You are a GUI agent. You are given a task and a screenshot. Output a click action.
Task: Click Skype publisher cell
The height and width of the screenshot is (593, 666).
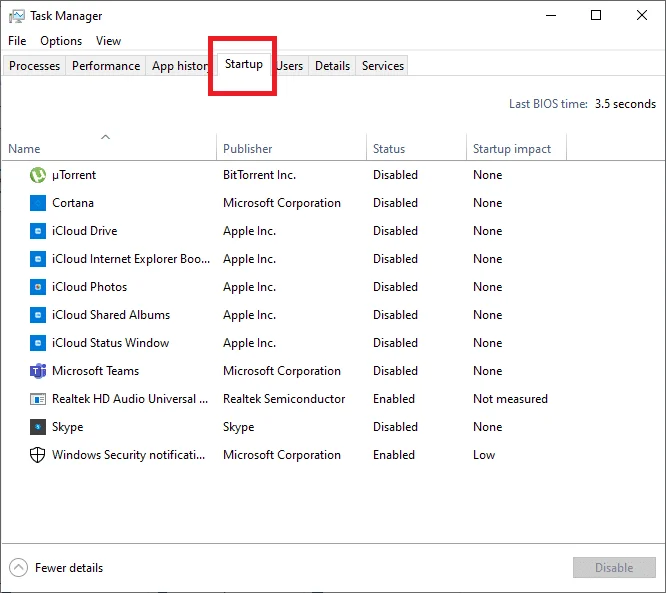tap(239, 427)
